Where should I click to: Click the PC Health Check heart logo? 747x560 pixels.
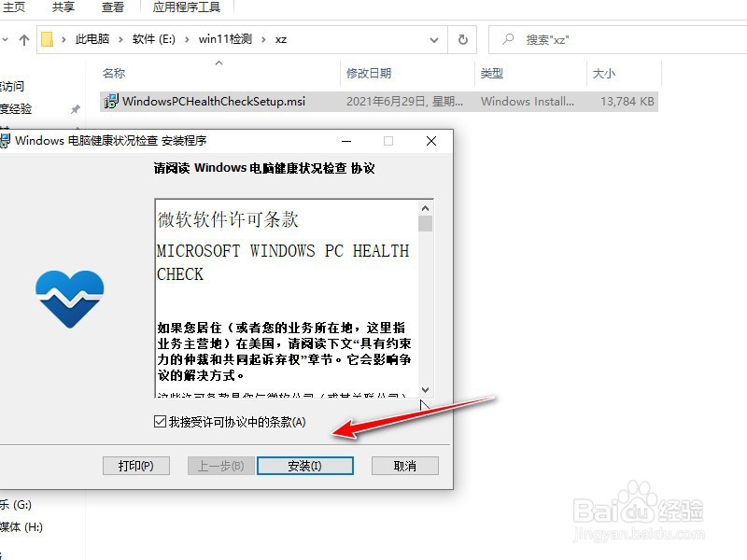click(x=69, y=299)
